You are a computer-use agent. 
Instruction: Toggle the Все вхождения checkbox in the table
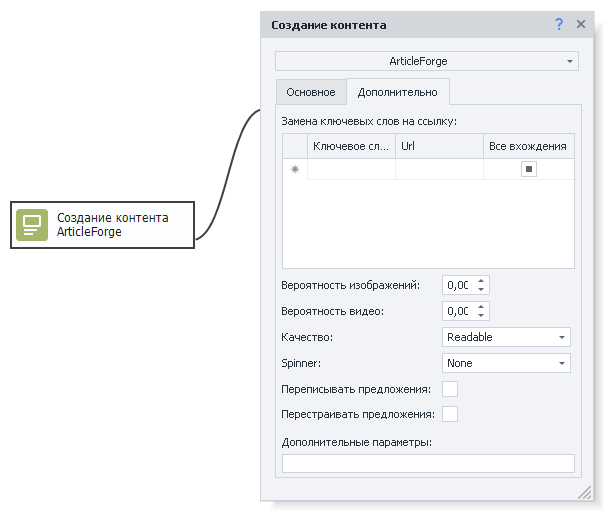click(528, 169)
